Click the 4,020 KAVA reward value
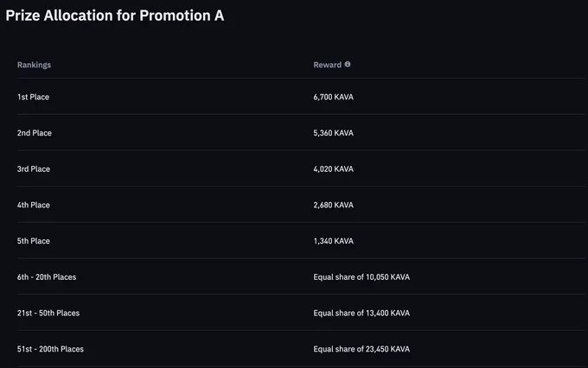The width and height of the screenshot is (588, 368). 334,169
